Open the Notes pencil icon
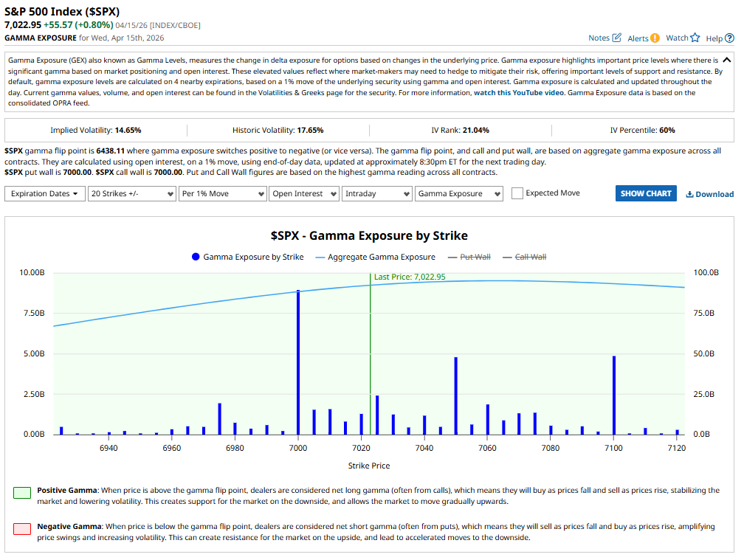The height and width of the screenshot is (560, 744). tap(617, 38)
